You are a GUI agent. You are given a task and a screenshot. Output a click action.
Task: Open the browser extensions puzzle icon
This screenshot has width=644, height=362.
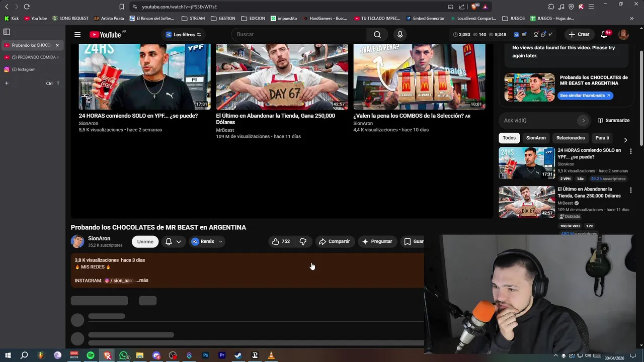(551, 7)
